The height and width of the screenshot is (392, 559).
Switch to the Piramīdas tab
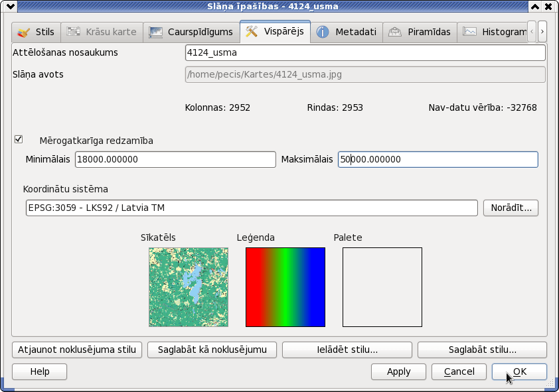point(420,32)
